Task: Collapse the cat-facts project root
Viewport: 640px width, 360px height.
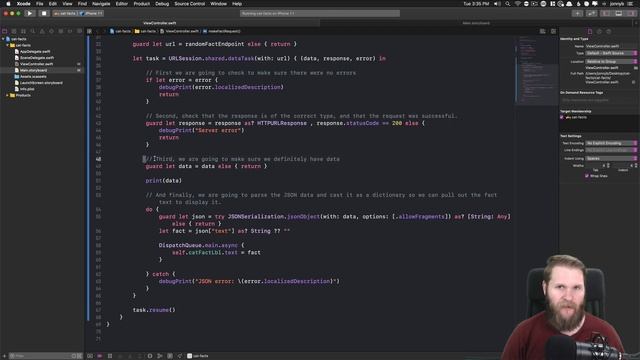Action: 3,39
